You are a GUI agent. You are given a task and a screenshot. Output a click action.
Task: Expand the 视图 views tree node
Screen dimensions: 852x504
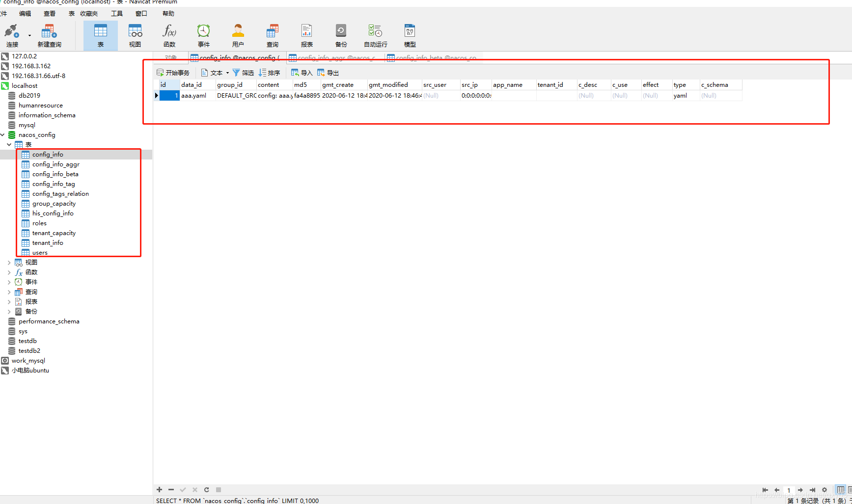(x=9, y=263)
